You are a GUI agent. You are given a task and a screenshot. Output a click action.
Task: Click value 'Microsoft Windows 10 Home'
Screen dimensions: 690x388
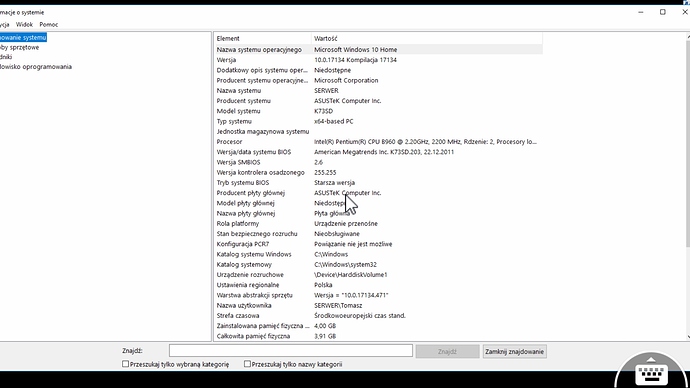pos(356,50)
